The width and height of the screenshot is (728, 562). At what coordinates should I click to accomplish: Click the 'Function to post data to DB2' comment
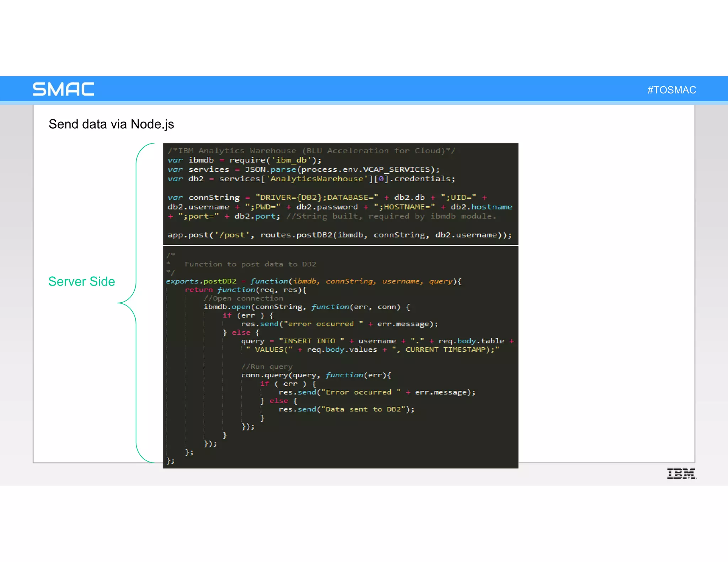[250, 264]
